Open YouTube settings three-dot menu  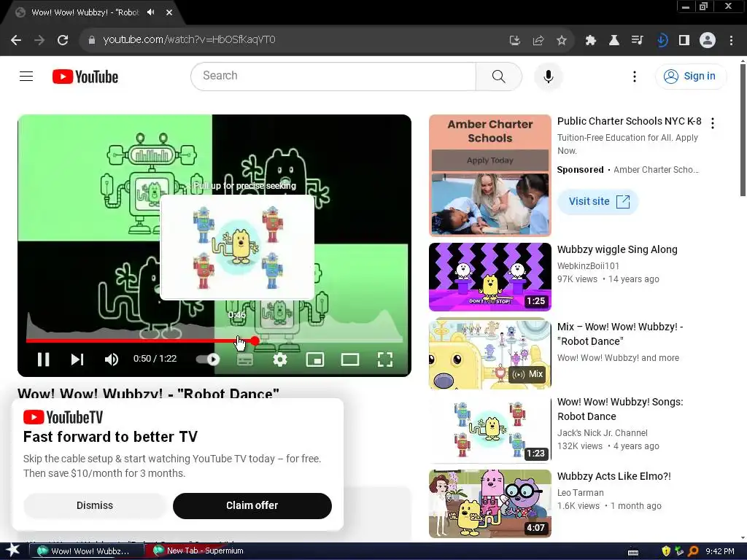tap(634, 76)
